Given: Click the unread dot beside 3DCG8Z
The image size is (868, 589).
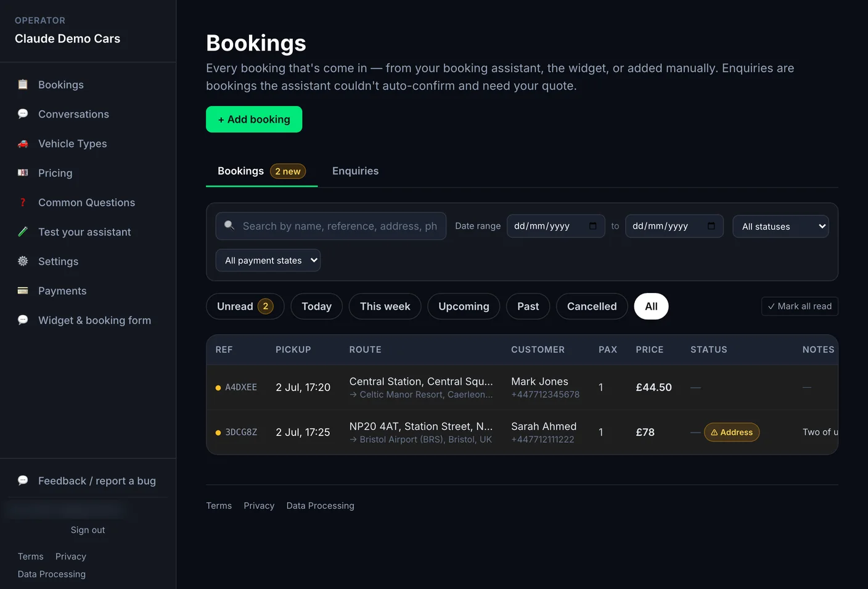Looking at the screenshot, I should [x=218, y=433].
